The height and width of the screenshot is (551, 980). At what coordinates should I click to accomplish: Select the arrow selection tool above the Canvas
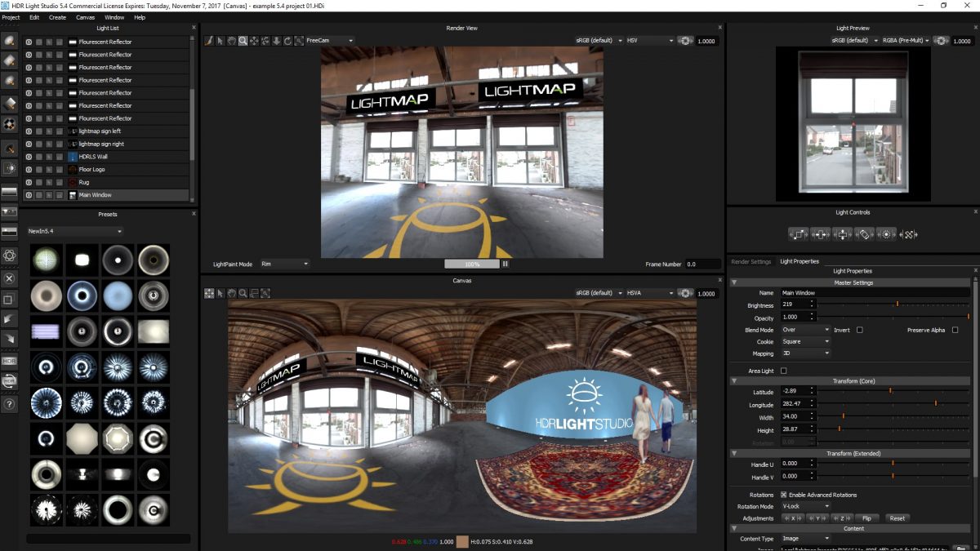click(220, 293)
